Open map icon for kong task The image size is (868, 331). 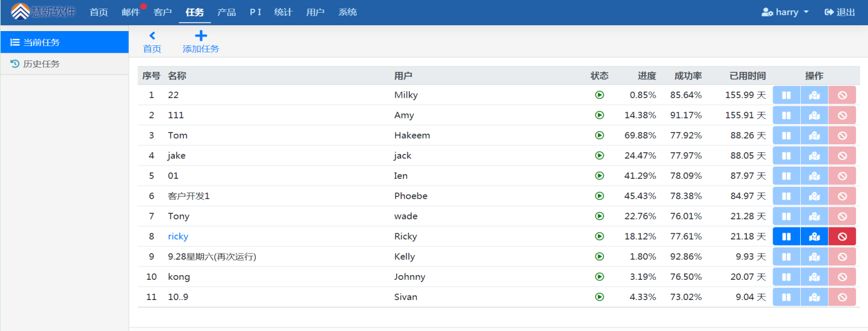(814, 277)
